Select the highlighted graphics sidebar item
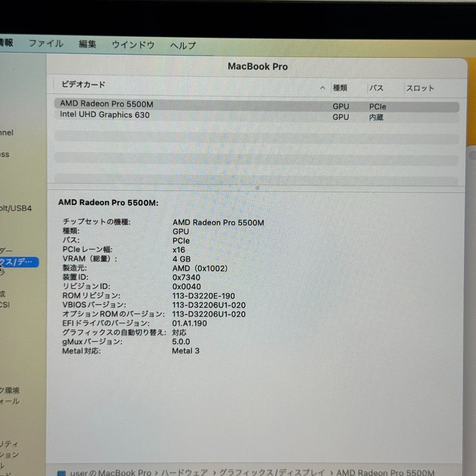Image resolution: width=476 pixels, height=476 pixels. (x=19, y=262)
